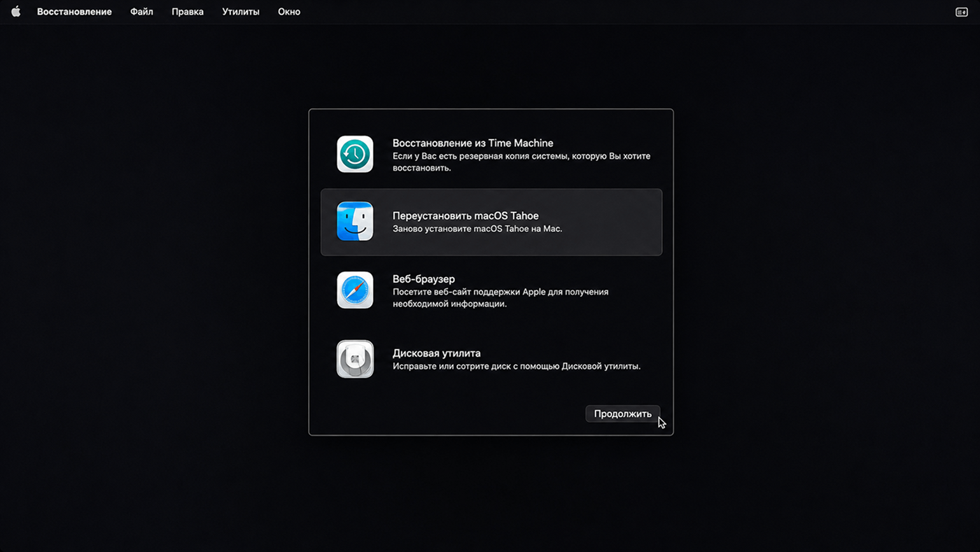Select "Восстановление из Time Machine" title
The width and height of the screenshot is (980, 552).
click(x=473, y=143)
